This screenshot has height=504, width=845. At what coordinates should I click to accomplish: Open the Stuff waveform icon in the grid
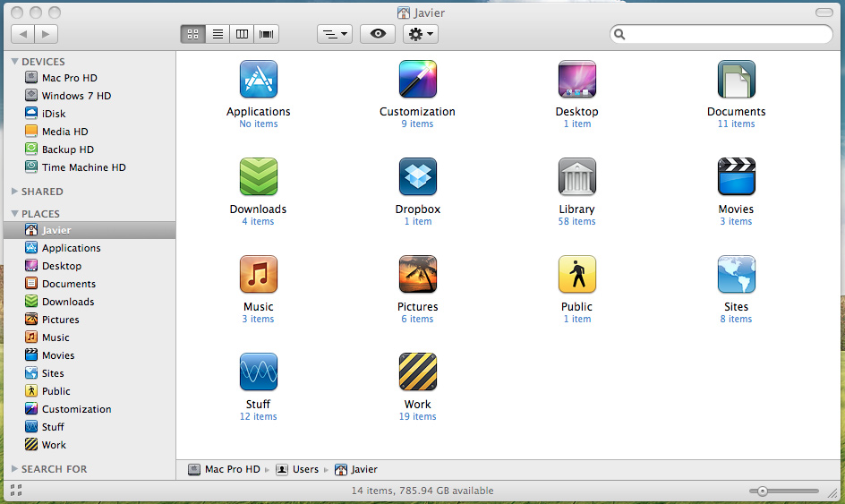[259, 372]
